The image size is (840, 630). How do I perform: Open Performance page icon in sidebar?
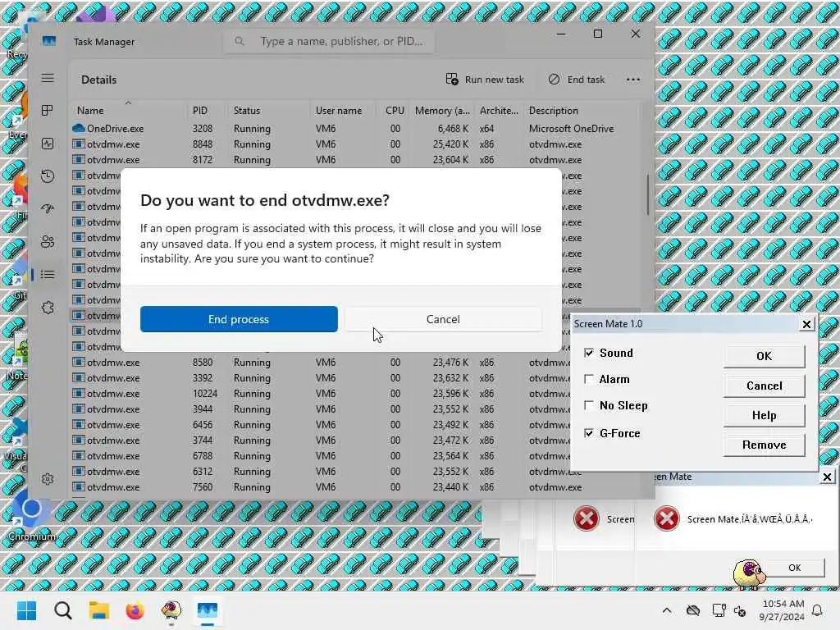(x=48, y=144)
